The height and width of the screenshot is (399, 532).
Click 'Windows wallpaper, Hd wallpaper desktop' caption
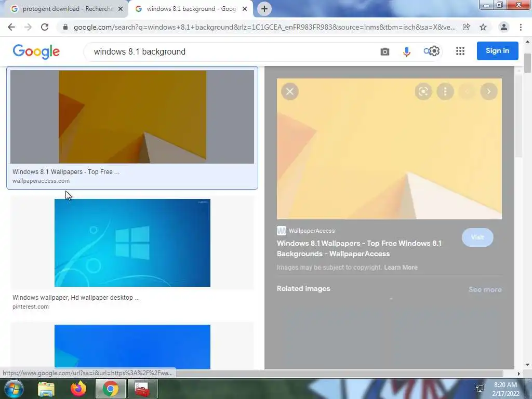pos(76,297)
